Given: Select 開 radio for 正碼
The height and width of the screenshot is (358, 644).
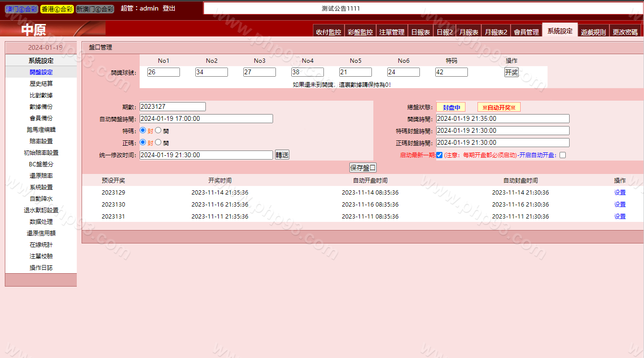Looking at the screenshot, I should (158, 142).
